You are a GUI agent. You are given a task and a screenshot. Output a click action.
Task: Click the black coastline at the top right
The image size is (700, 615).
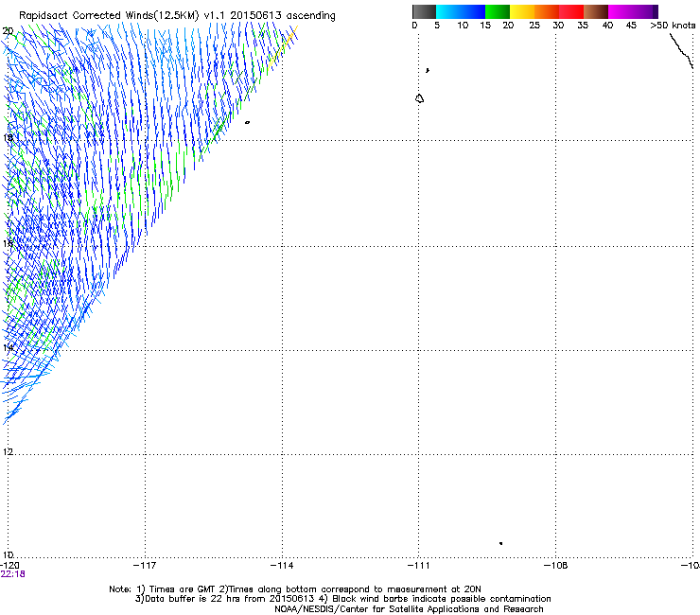pyautogui.click(x=681, y=51)
